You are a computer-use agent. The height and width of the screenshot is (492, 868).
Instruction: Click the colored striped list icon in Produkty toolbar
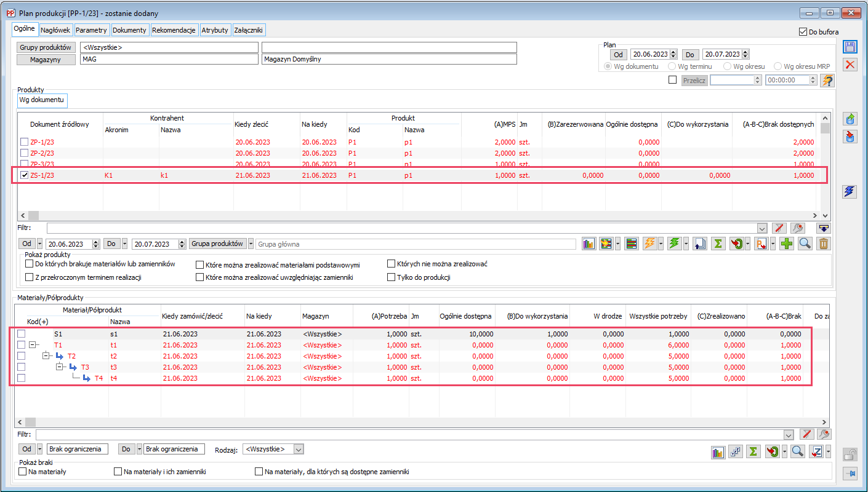click(631, 244)
